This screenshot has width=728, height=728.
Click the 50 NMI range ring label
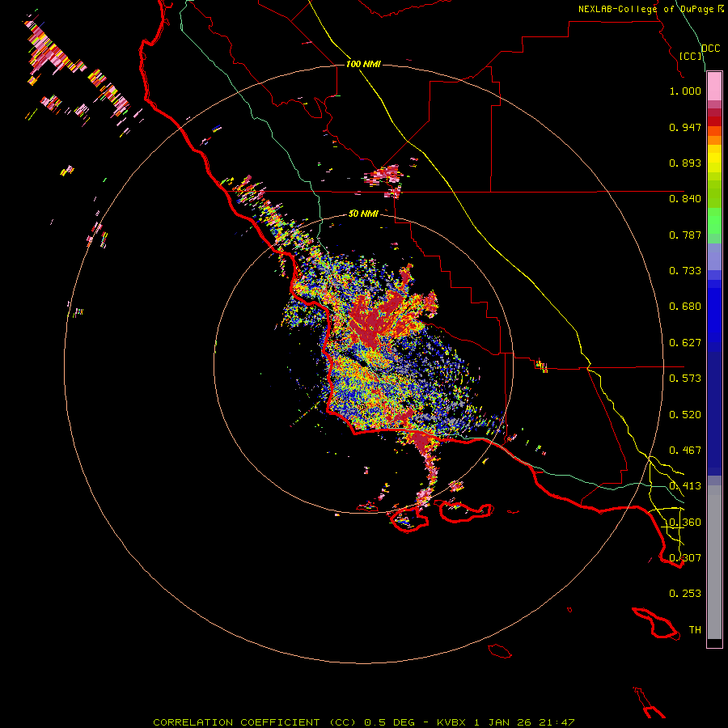363,214
